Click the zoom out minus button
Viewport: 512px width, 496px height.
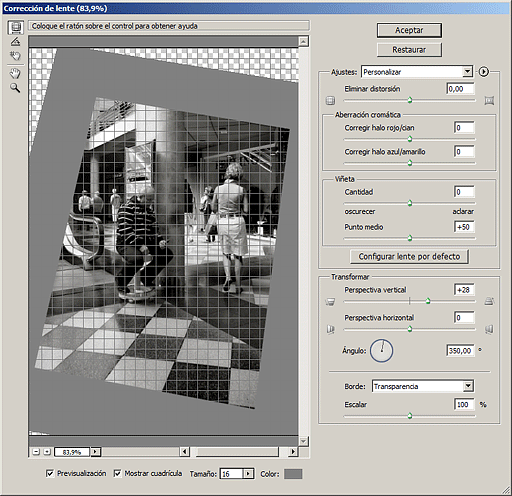tap(36, 452)
